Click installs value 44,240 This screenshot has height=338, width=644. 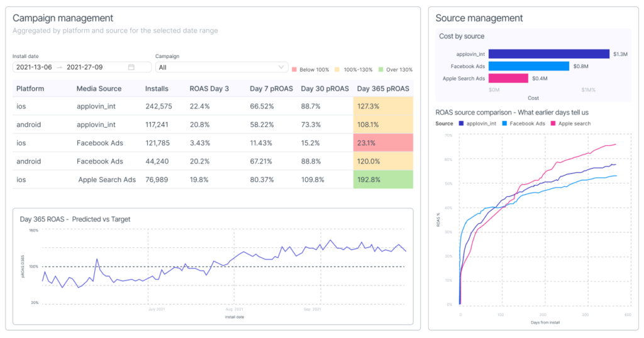(157, 161)
